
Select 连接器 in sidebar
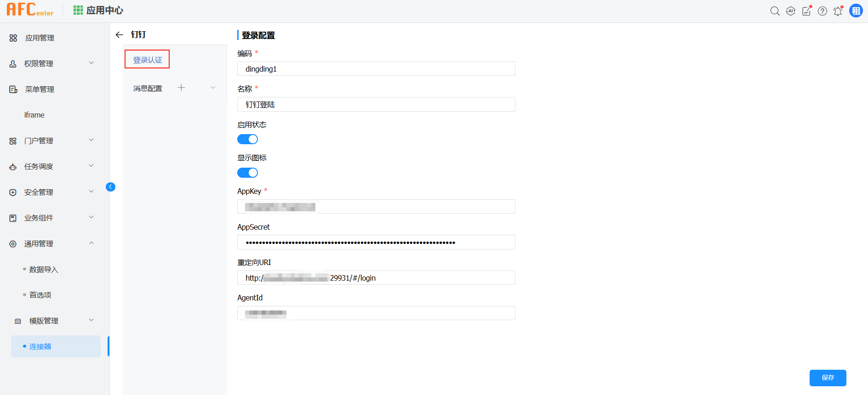(56, 346)
